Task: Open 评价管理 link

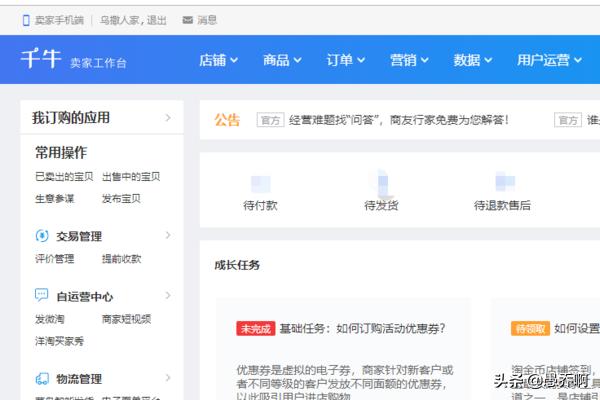Action: click(x=54, y=259)
